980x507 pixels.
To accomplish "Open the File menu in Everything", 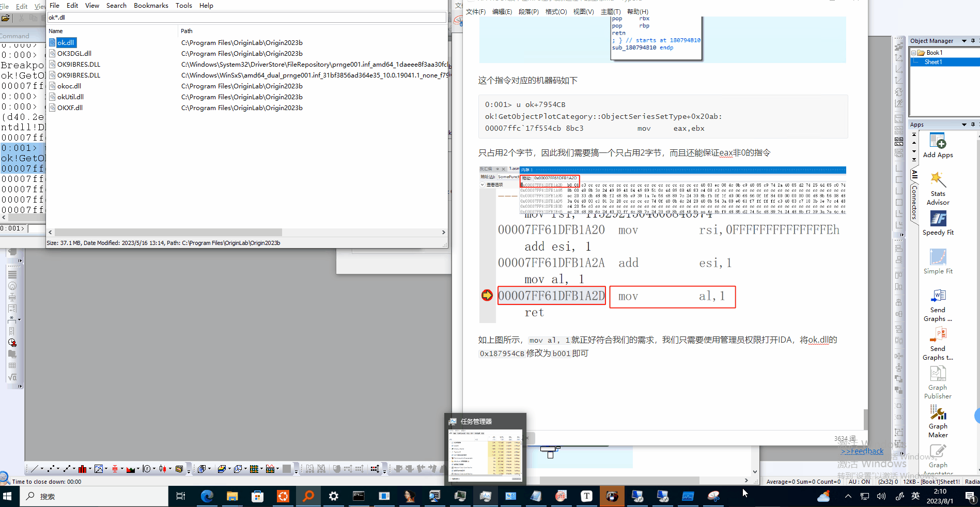I will click(54, 5).
